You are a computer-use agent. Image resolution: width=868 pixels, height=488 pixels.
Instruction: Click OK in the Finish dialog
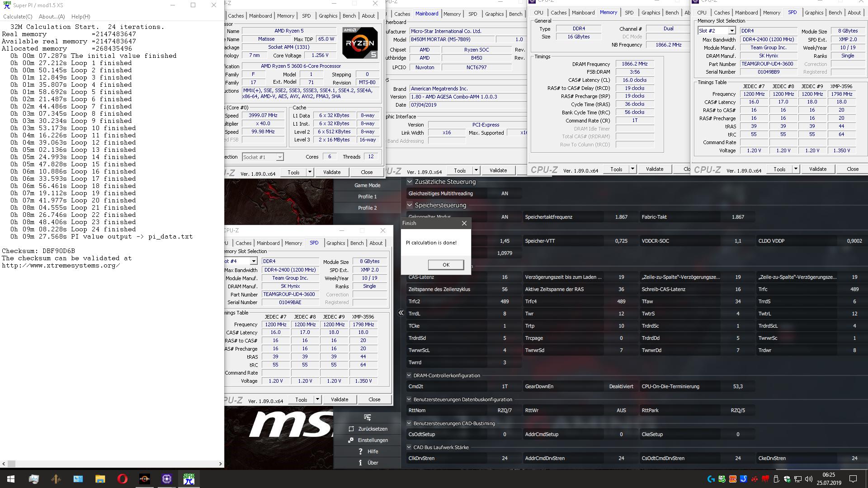pyautogui.click(x=446, y=265)
